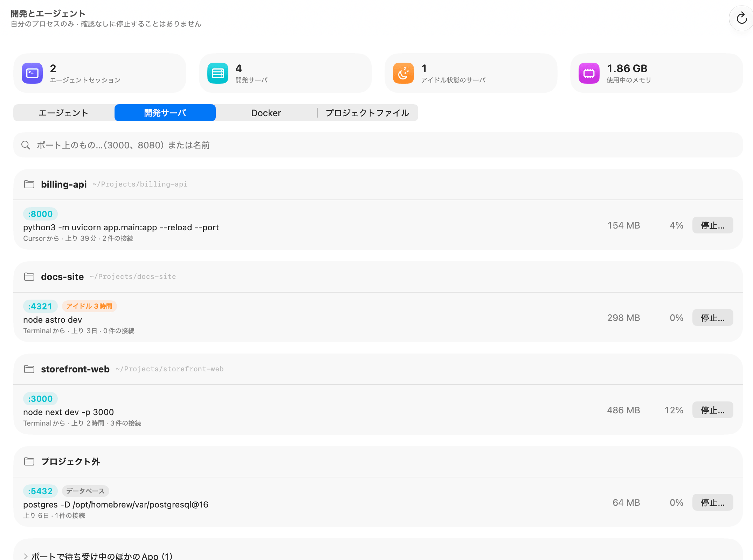
Task: Click the :5432 port badge
Action: point(40,491)
